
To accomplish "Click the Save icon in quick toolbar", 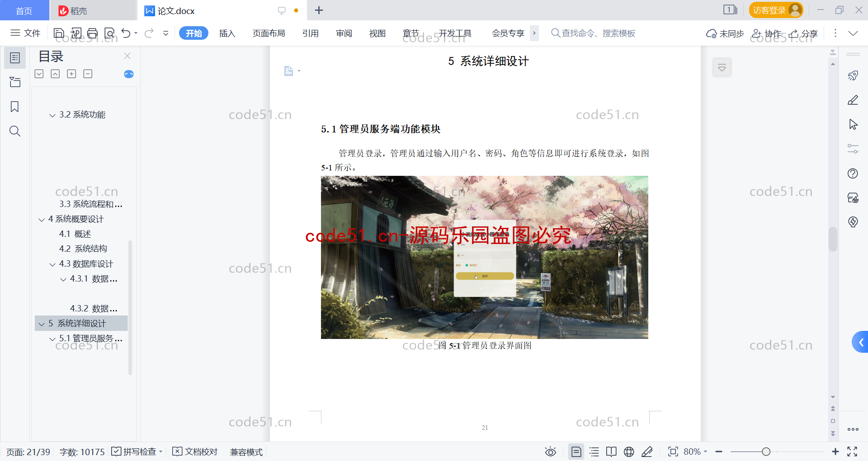I will (x=59, y=33).
